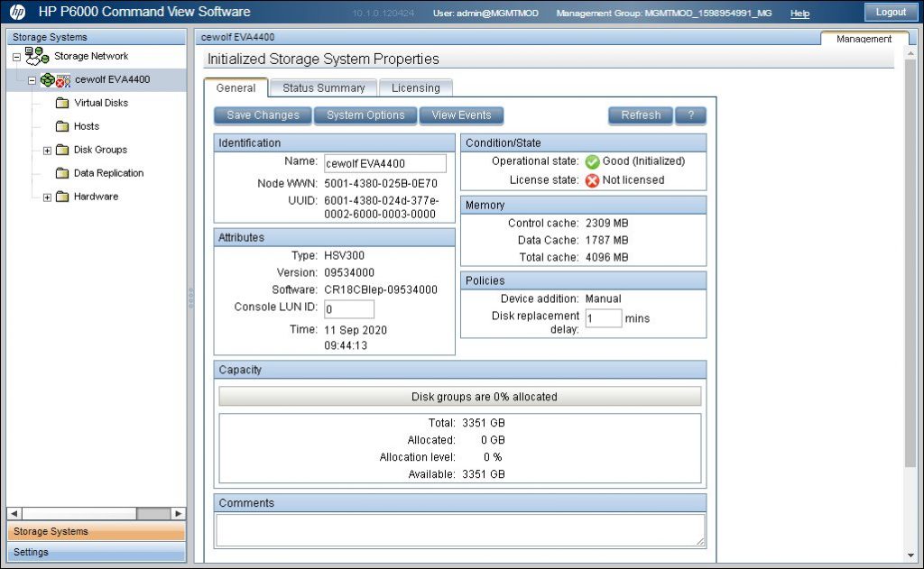924x569 pixels.
Task: Click the Device addition value Manual
Action: (x=603, y=298)
